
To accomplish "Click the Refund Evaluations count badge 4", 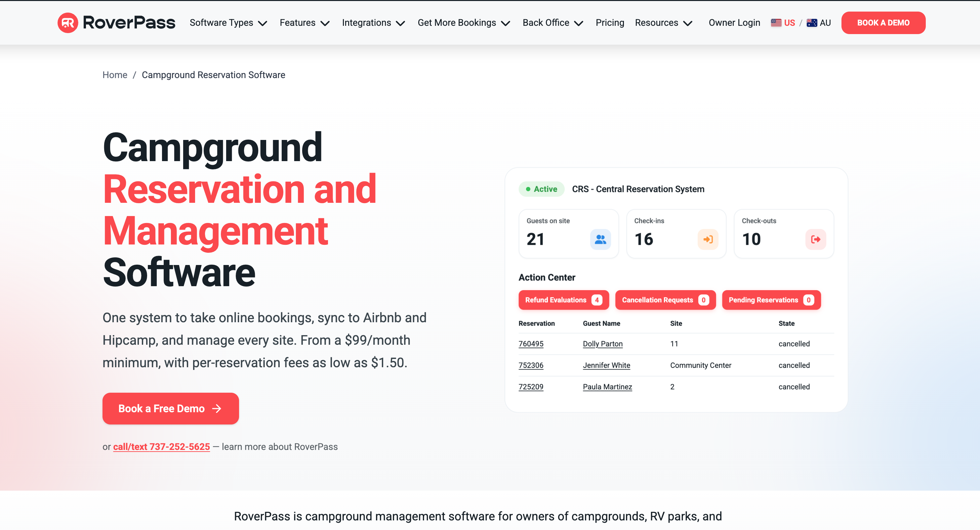I will tap(596, 300).
